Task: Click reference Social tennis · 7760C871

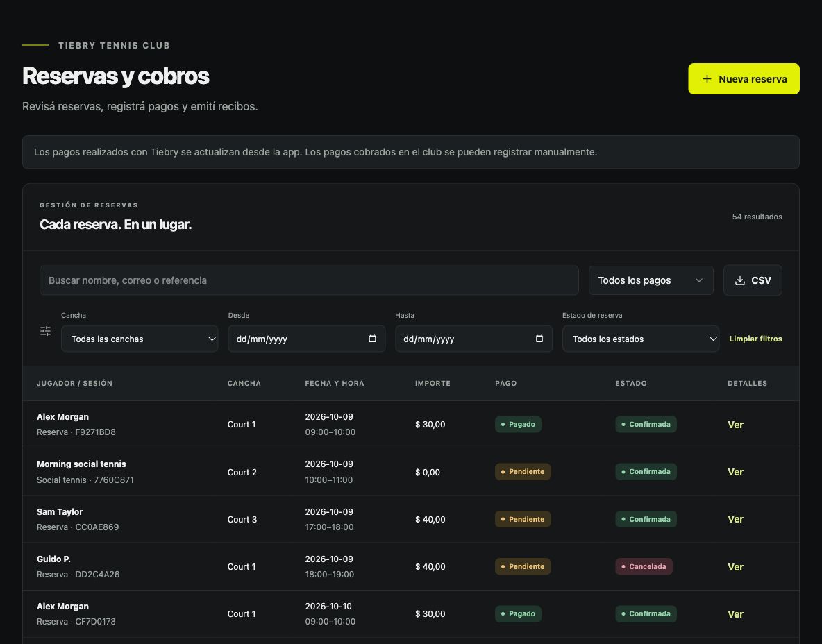Action: [85, 480]
